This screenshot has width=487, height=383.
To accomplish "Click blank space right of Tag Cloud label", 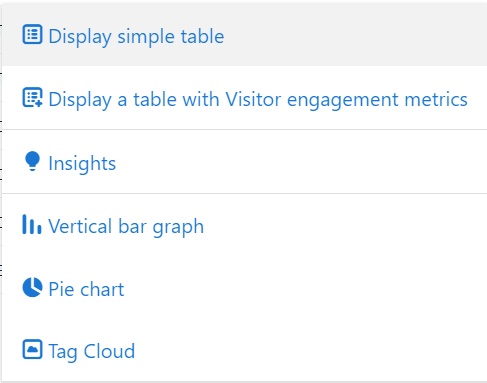I will [310, 351].
